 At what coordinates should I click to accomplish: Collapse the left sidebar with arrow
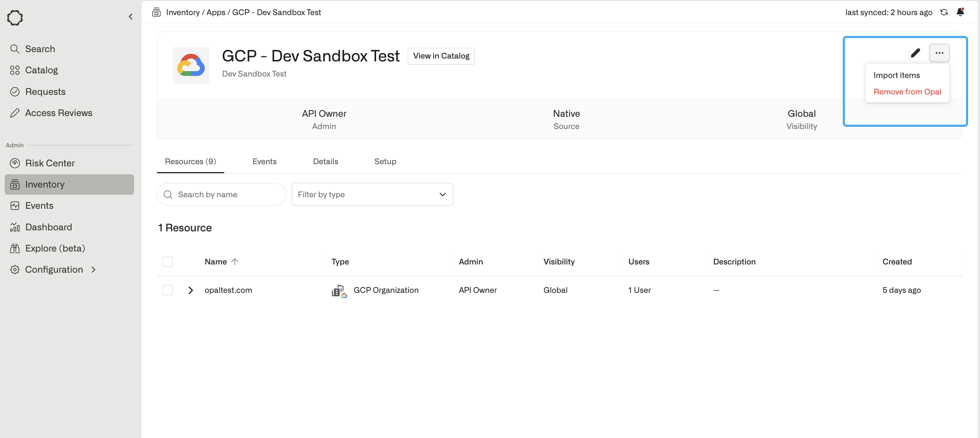coord(130,17)
